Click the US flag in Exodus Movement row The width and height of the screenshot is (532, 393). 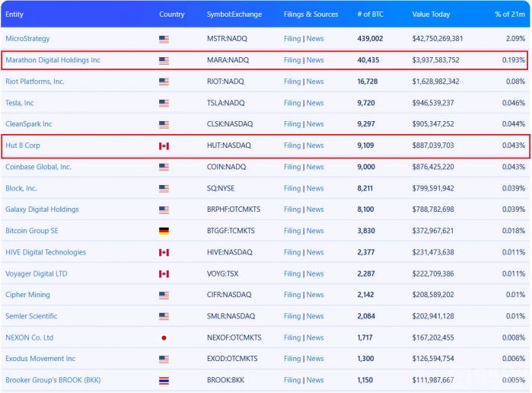(164, 359)
